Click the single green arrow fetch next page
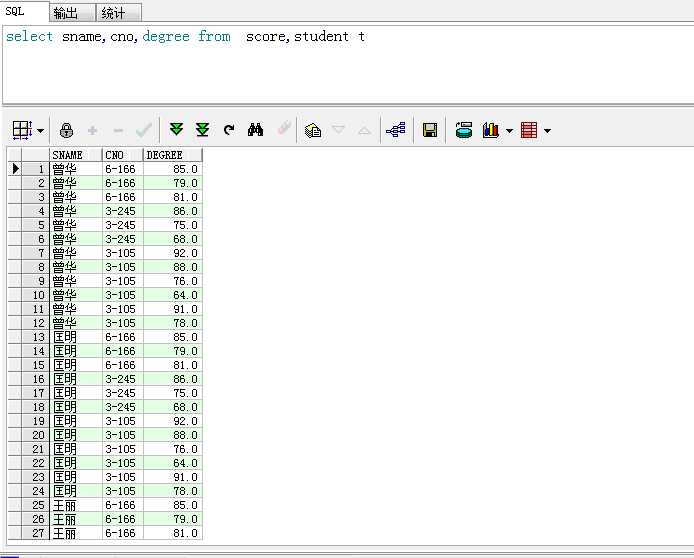The width and height of the screenshot is (694, 558). [176, 130]
